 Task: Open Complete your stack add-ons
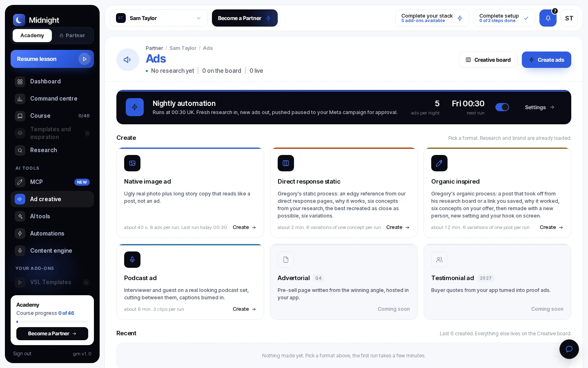(x=432, y=18)
